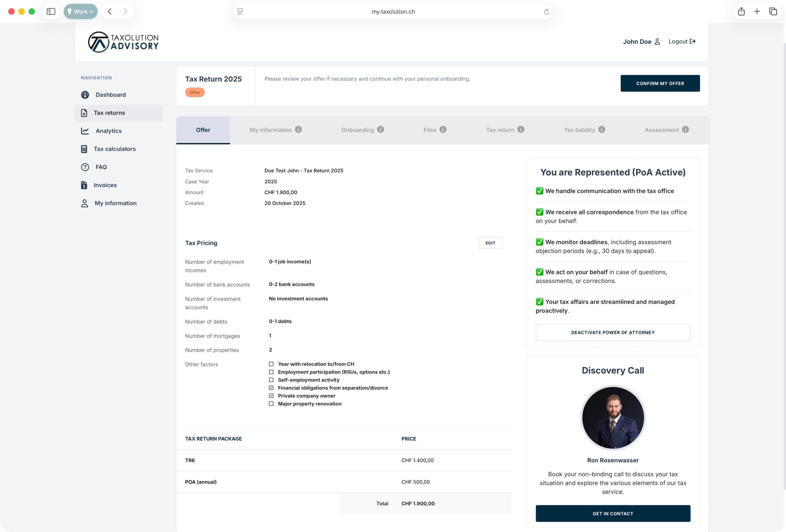Screen dimensions: 786x532
Task: Open the Assessment tab
Action: 662,130
